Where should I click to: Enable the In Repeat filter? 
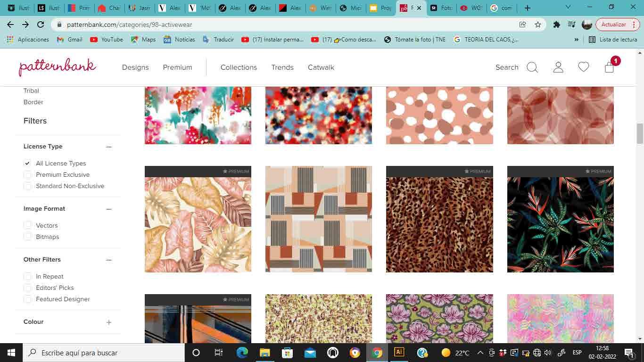[28, 276]
